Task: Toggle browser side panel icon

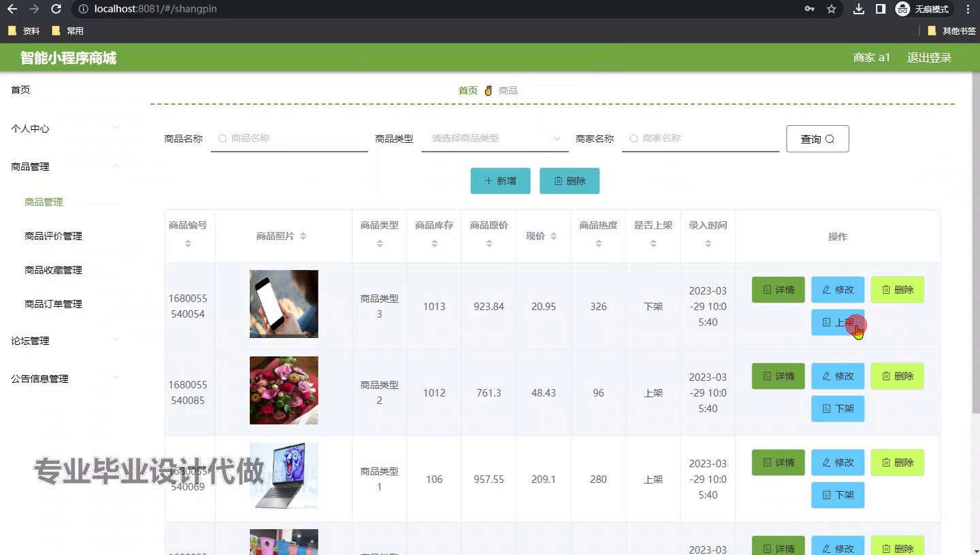Action: pyautogui.click(x=881, y=9)
